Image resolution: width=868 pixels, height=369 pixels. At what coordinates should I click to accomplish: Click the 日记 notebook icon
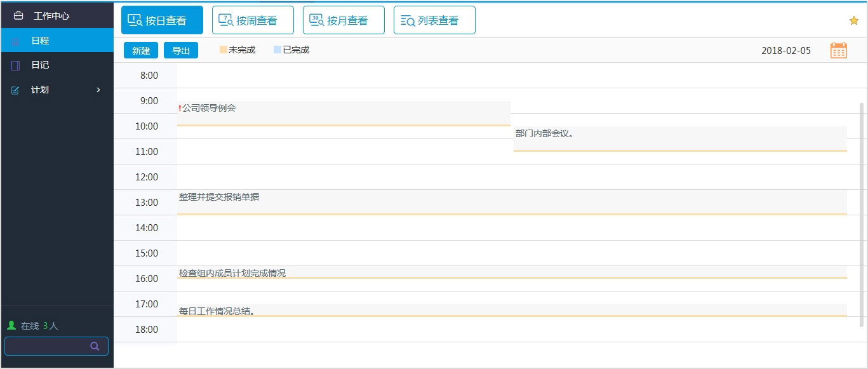coord(16,65)
